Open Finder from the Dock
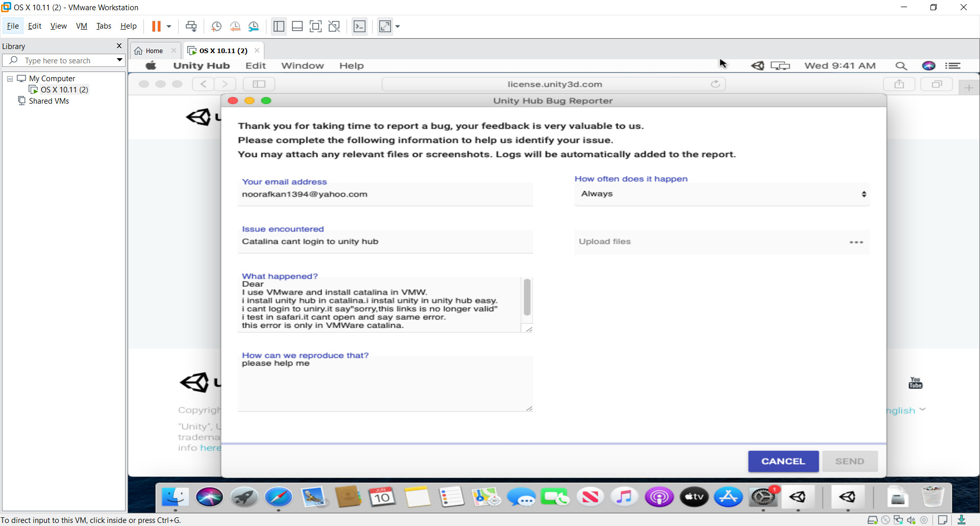 point(175,496)
